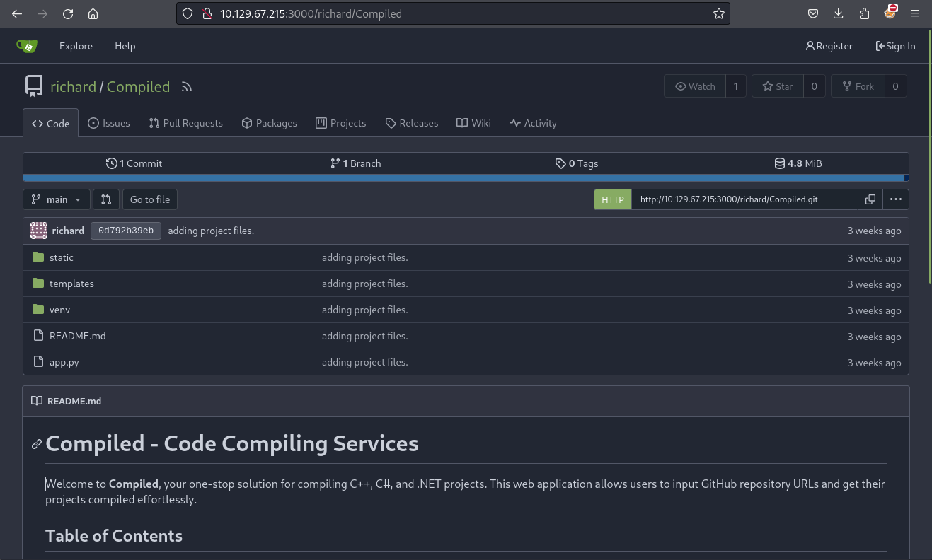932x560 pixels.
Task: Open the app.py file
Action: point(64,362)
